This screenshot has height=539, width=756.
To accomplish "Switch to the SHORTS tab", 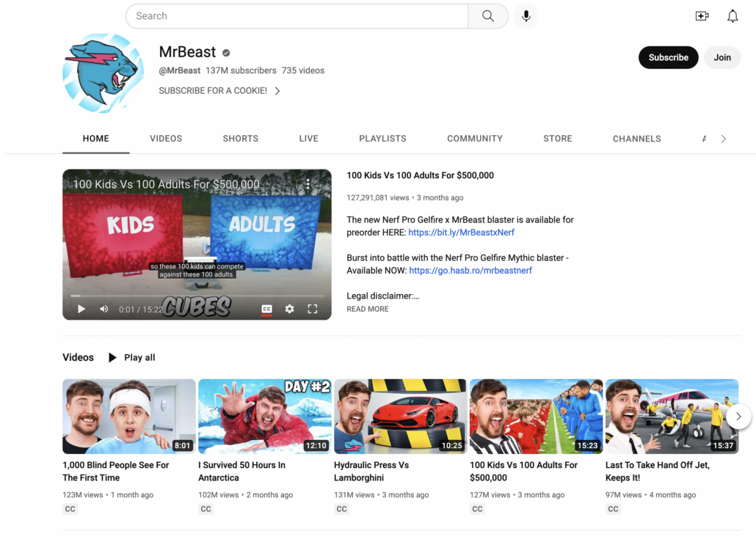I will [x=241, y=139].
